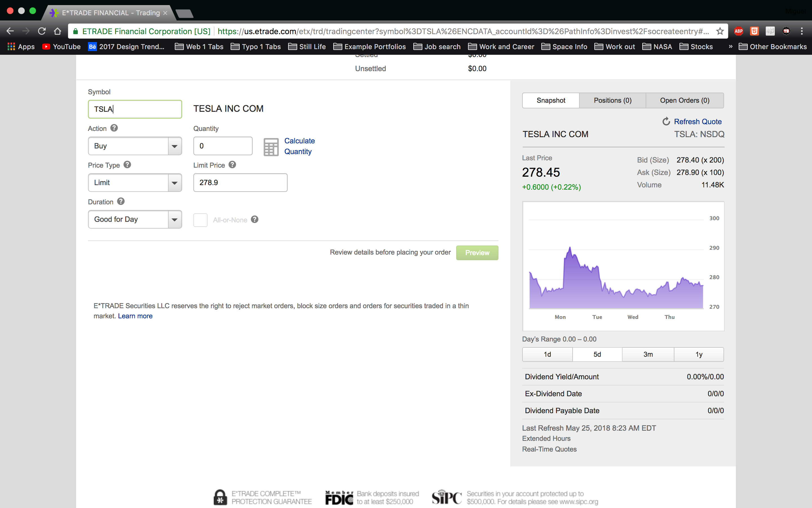Open the Example Portfolios bookmark folder
This screenshot has height=508, width=812.
pos(369,47)
